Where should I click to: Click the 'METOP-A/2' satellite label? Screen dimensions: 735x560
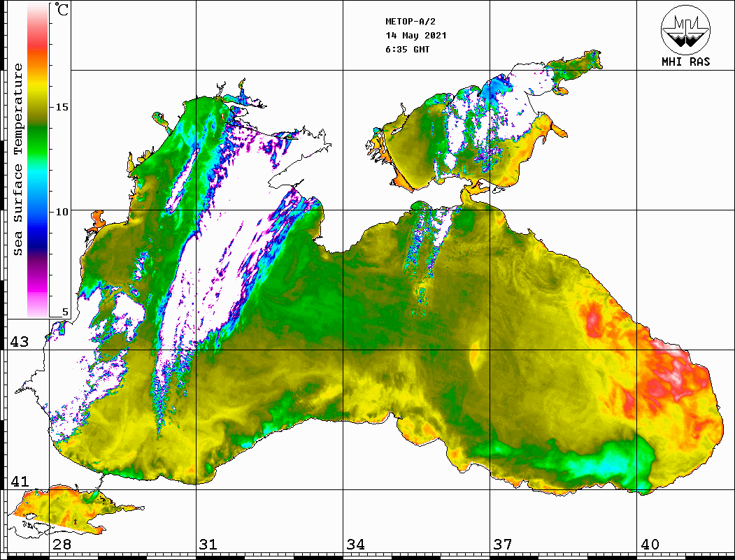(x=411, y=22)
